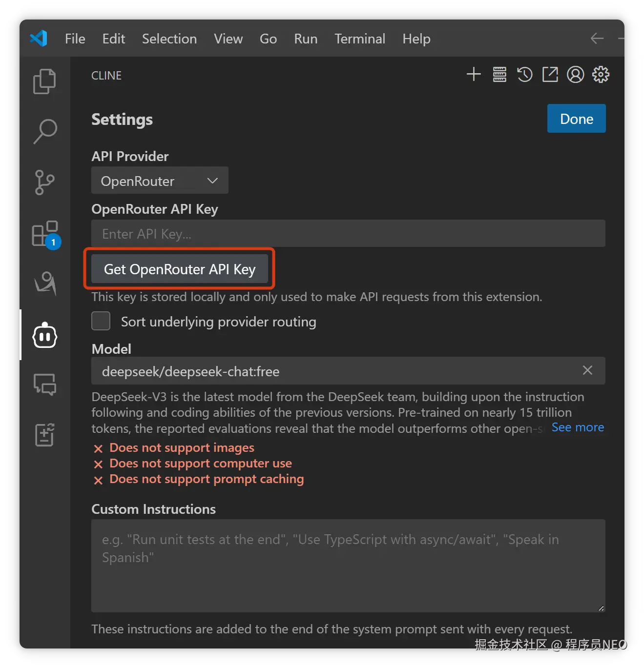This screenshot has height=668, width=644.
Task: Clear the selected model with X
Action: (x=587, y=371)
